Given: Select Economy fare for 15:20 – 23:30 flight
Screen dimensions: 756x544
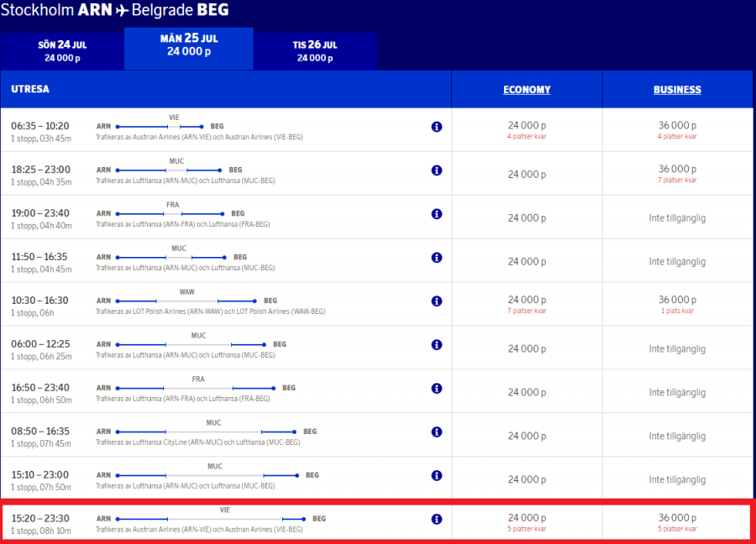Looking at the screenshot, I should 527,519.
